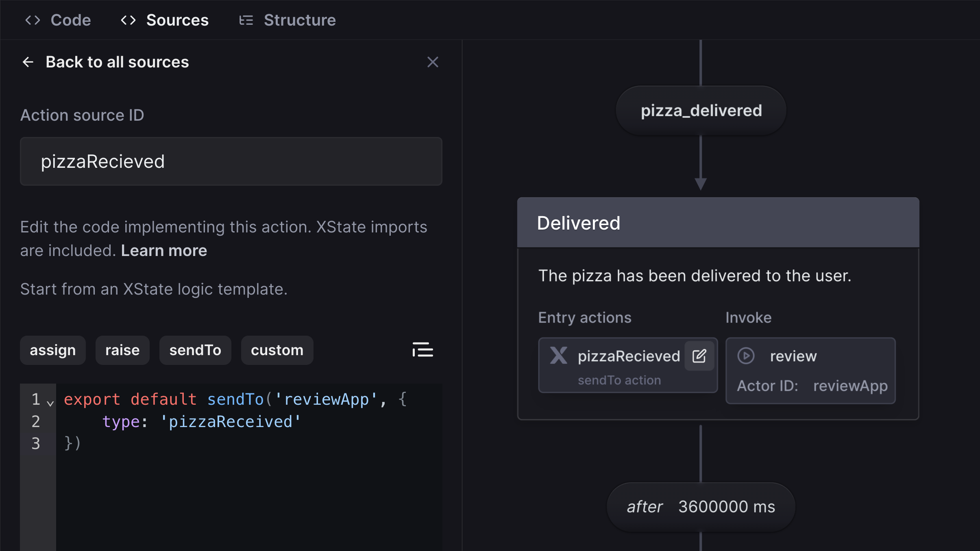This screenshot has width=980, height=551.
Task: Close the action source panel
Action: (433, 62)
